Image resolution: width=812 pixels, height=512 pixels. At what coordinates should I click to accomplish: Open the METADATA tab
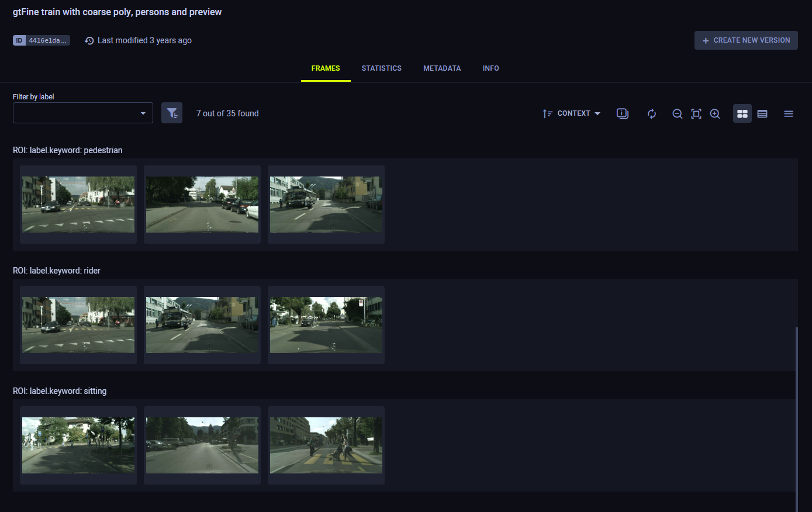tap(442, 68)
